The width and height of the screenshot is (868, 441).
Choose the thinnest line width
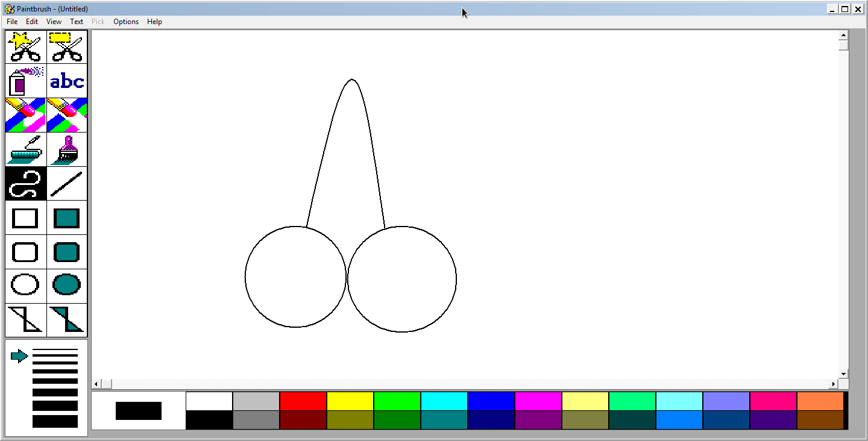click(x=55, y=349)
